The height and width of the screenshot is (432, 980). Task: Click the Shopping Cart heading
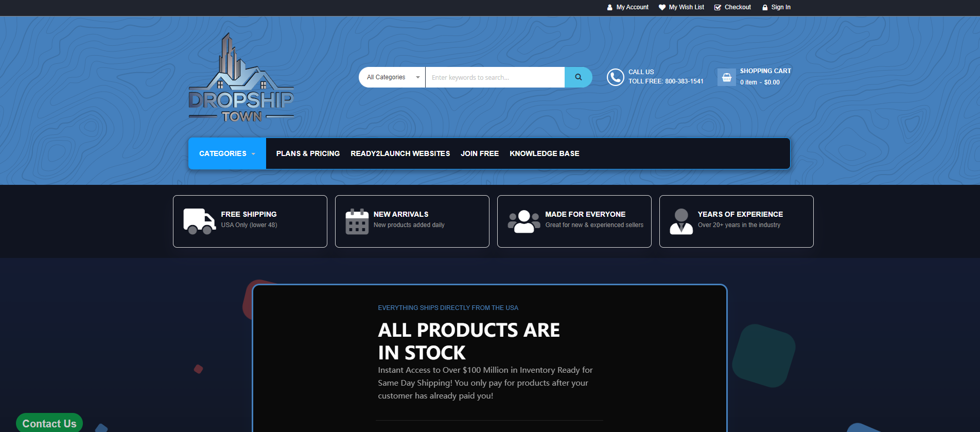tap(765, 71)
